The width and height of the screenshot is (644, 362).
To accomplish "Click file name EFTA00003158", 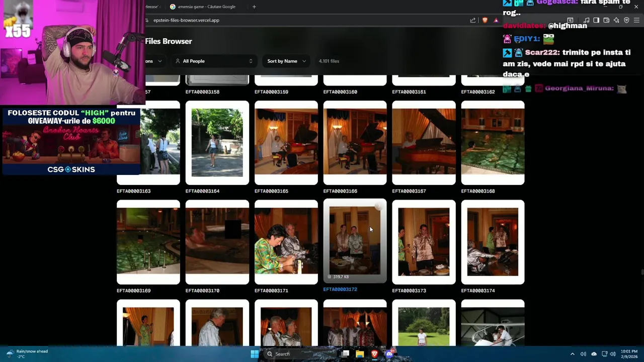I will pos(202,92).
